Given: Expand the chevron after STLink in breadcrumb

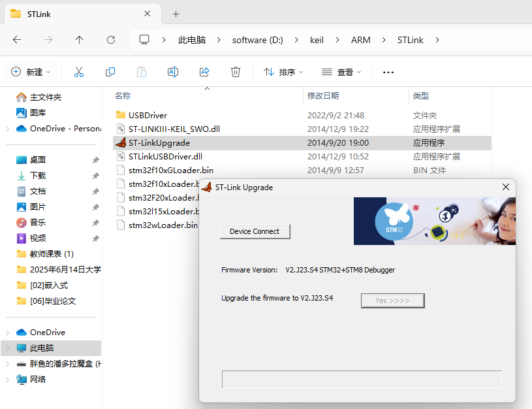Looking at the screenshot, I should [x=437, y=40].
